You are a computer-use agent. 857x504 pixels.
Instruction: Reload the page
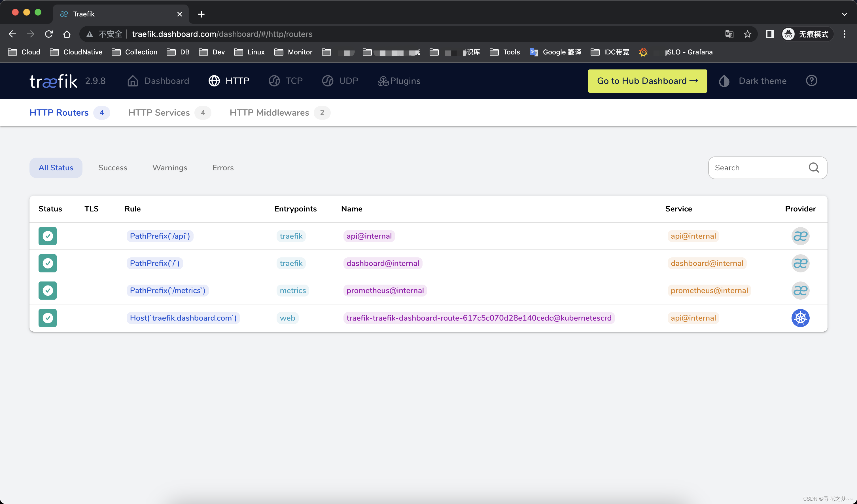[x=49, y=34]
